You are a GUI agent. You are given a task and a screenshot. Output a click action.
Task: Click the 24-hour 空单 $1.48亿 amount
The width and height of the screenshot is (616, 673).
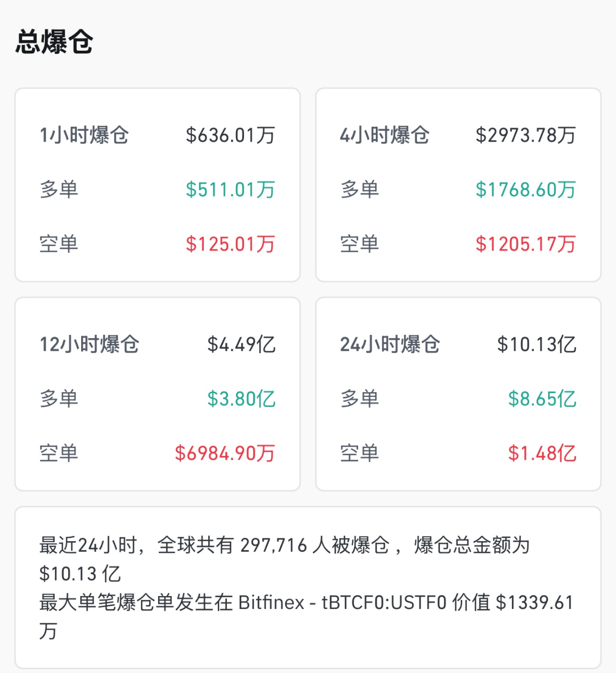coord(542,453)
